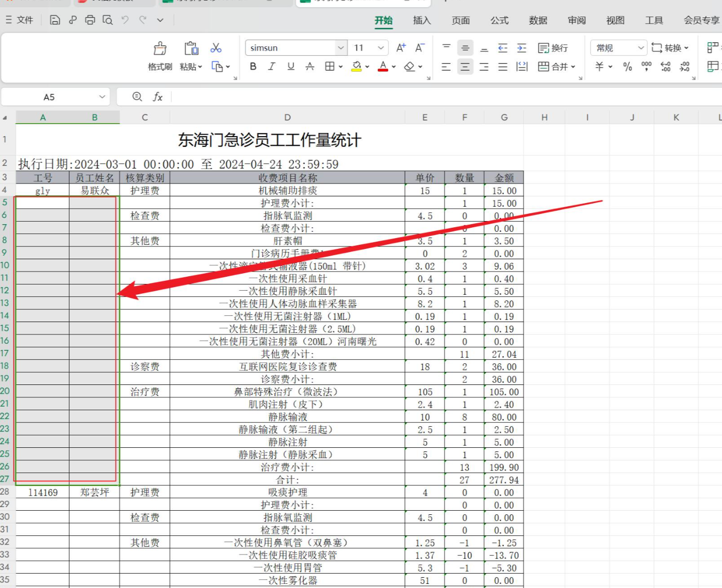Expand the Font Color dropdown arrow
This screenshot has width=722, height=588.
393,66
